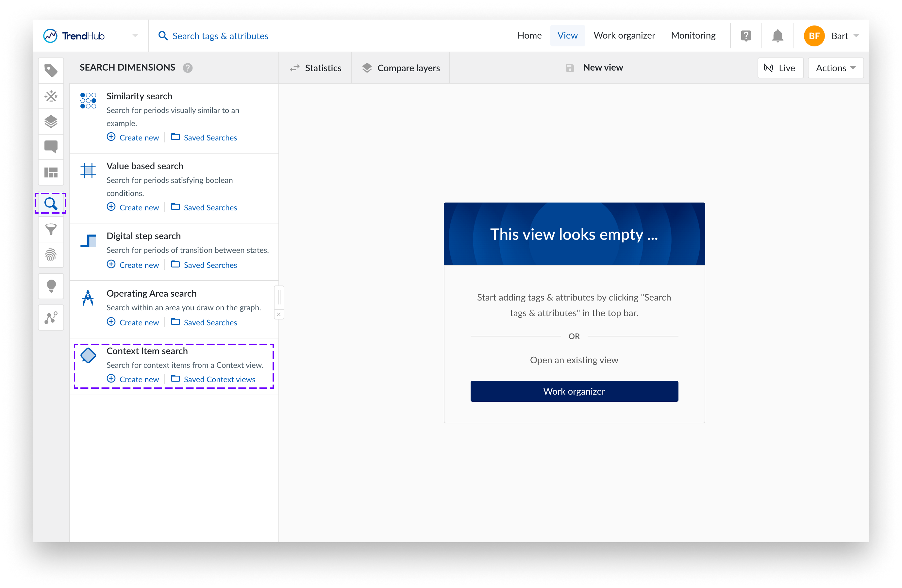This screenshot has width=902, height=588.
Task: Open the fingerprint sidebar icon
Action: tap(51, 254)
